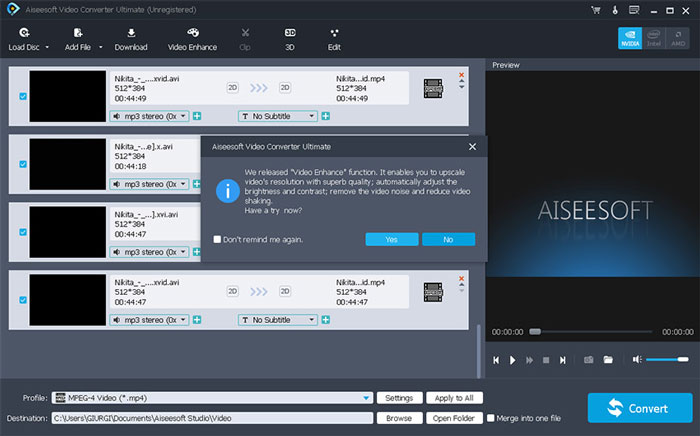700x436 pixels.
Task: Mute preview with speaker icon
Action: click(x=637, y=359)
